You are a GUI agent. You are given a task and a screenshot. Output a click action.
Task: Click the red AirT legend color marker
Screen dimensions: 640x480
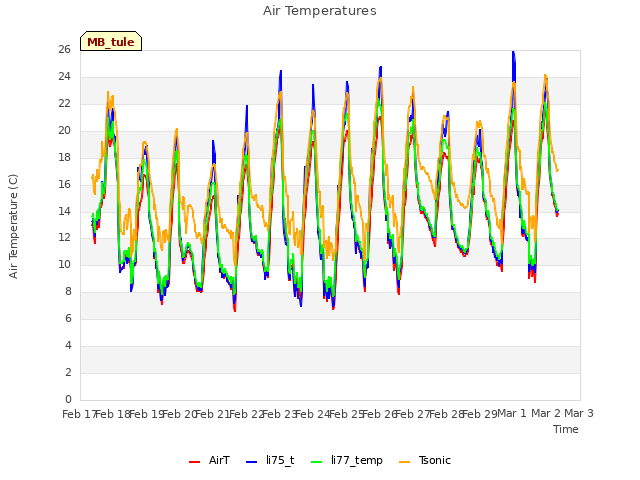pos(195,462)
